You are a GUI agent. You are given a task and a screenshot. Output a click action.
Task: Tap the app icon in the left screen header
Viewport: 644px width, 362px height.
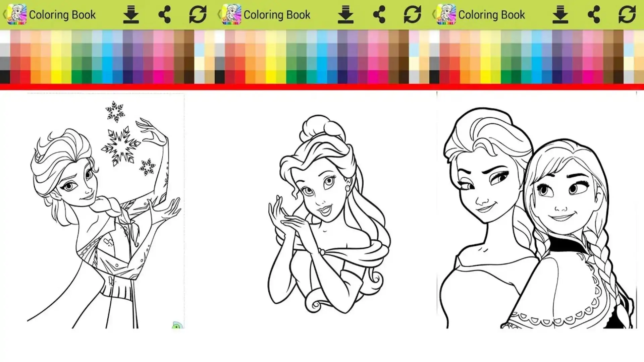coord(17,14)
